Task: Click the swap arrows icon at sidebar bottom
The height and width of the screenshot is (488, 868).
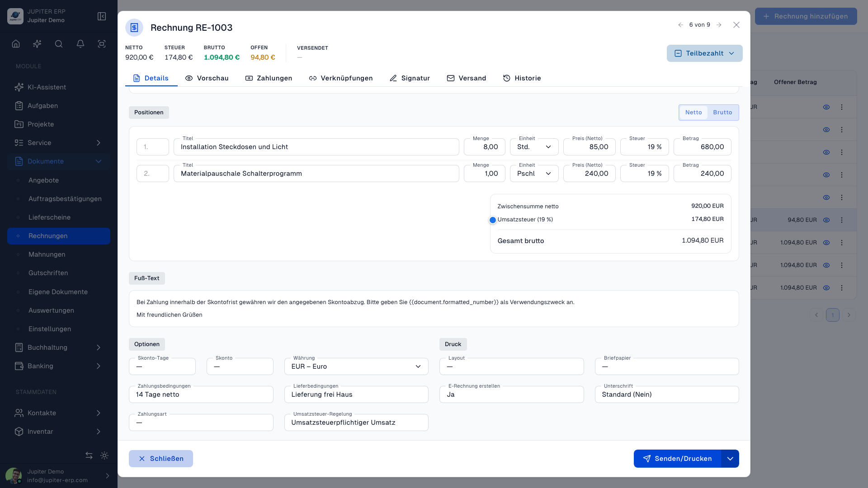Action: click(89, 455)
